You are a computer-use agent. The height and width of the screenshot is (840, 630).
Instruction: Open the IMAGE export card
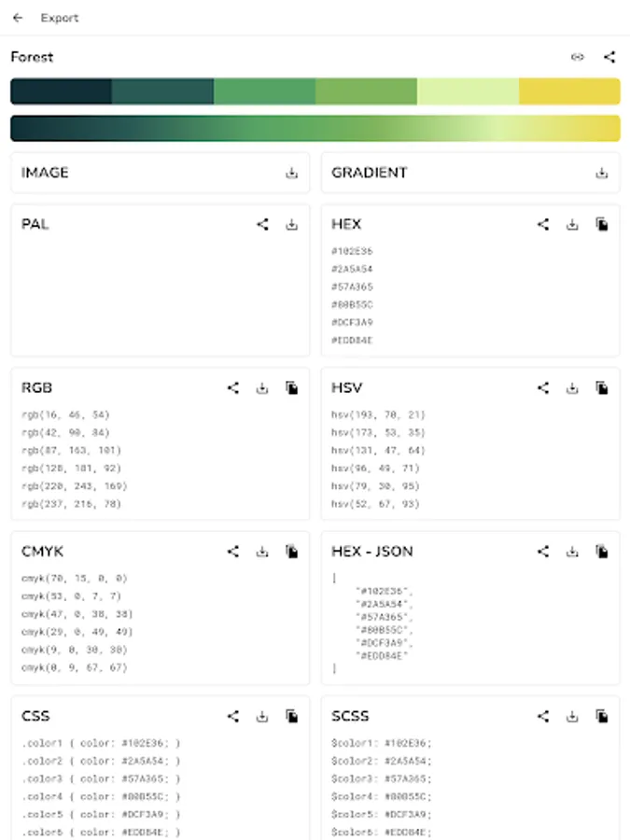click(140, 173)
